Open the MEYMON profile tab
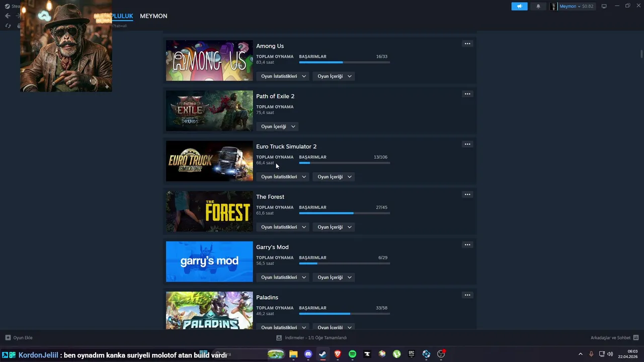 [153, 16]
